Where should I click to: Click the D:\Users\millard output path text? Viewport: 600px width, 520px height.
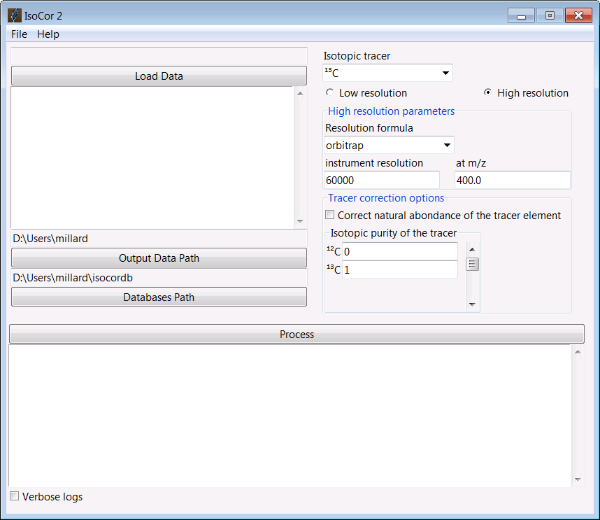tap(50, 238)
